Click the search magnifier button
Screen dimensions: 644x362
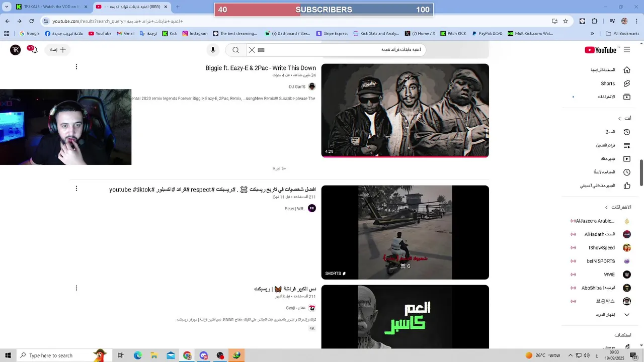(x=235, y=50)
